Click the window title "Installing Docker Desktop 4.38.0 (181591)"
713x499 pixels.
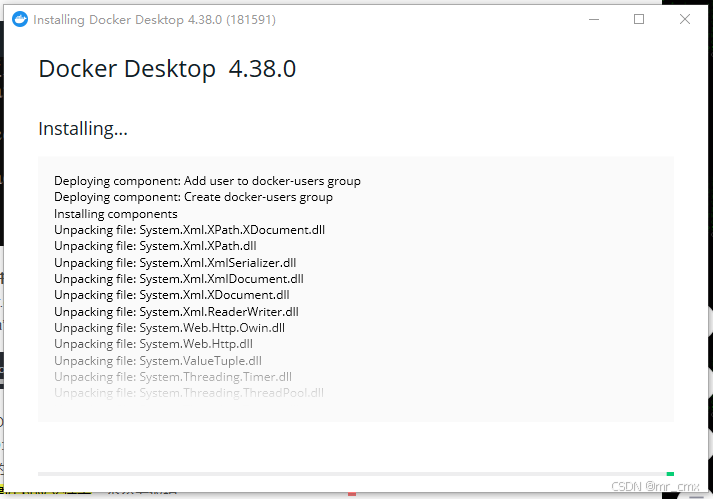pyautogui.click(x=155, y=20)
